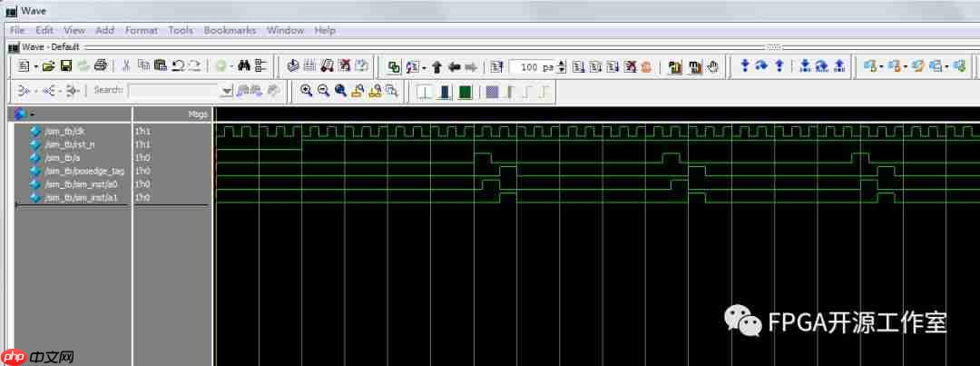Click the Insert Cursor icon

click(x=425, y=92)
